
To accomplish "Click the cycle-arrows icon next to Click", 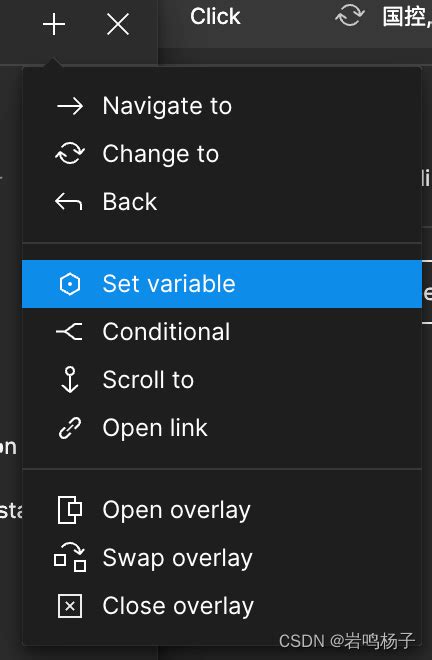I will (x=349, y=16).
